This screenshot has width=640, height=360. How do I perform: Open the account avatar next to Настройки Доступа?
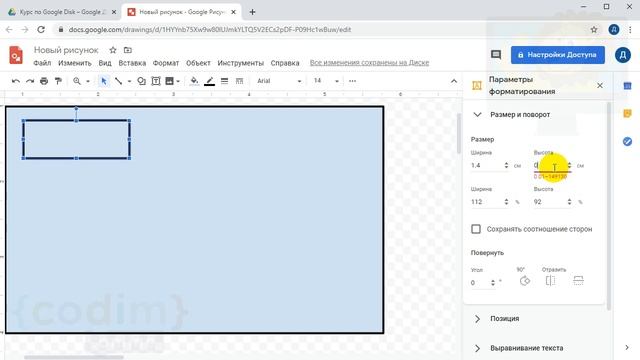tap(623, 55)
